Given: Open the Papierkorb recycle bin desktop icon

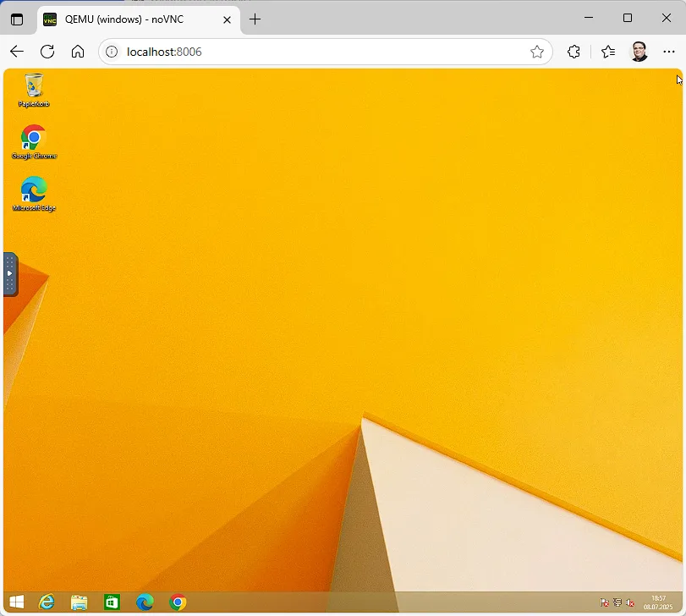Looking at the screenshot, I should 34,90.
